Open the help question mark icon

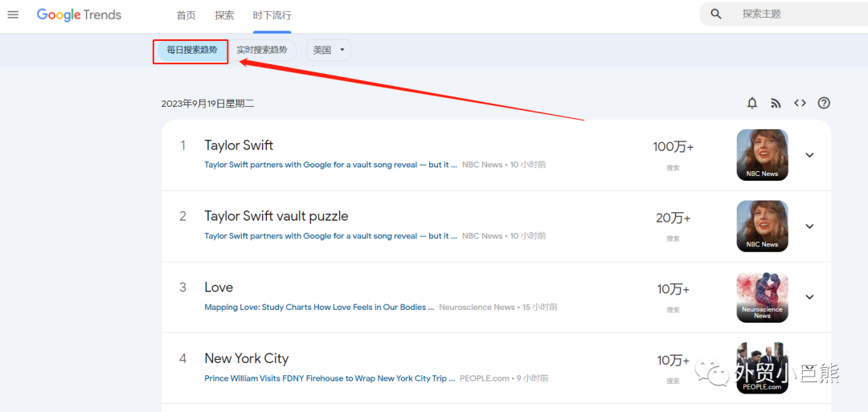[824, 103]
